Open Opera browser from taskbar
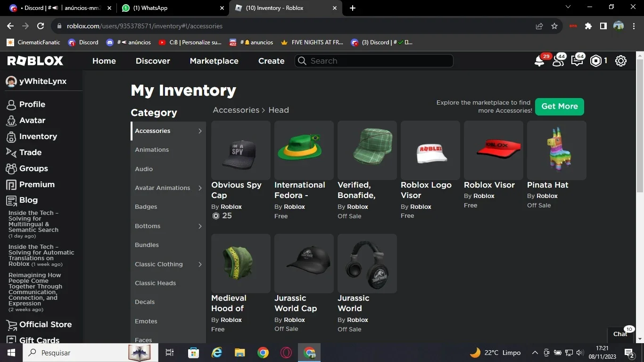Image resolution: width=644 pixels, height=362 pixels. pyautogui.click(x=286, y=353)
